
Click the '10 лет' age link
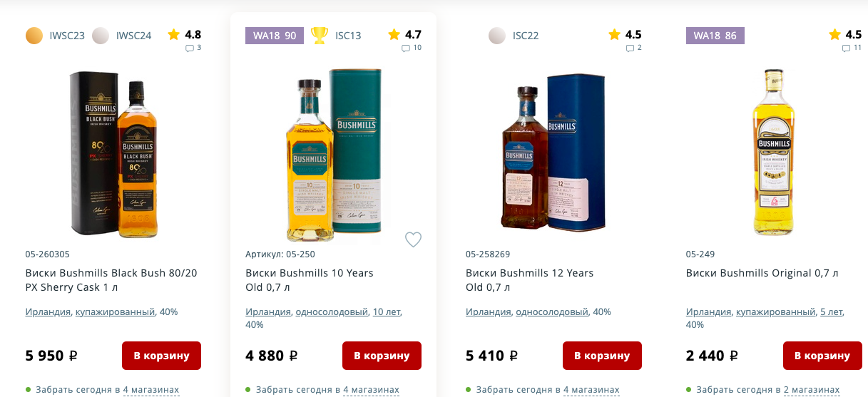coord(387,312)
